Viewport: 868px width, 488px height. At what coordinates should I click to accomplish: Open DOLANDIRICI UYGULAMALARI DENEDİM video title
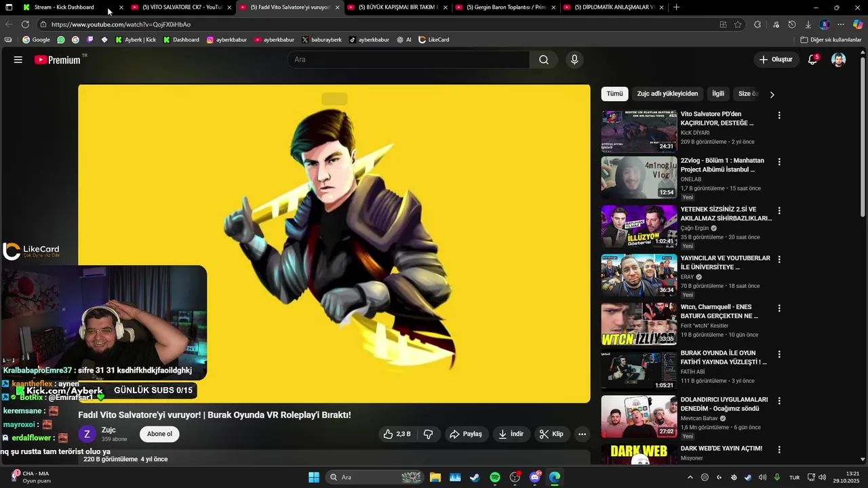pyautogui.click(x=724, y=404)
